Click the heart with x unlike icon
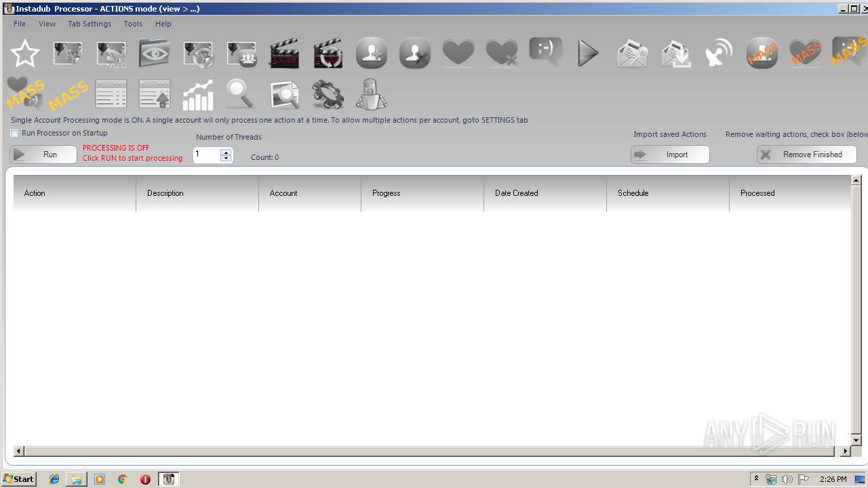Image resolution: width=868 pixels, height=488 pixels. [x=502, y=53]
